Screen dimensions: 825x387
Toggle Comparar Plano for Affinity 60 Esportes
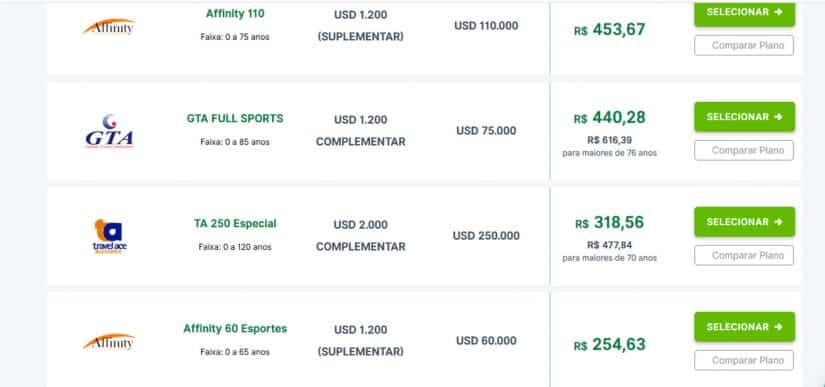(x=744, y=360)
